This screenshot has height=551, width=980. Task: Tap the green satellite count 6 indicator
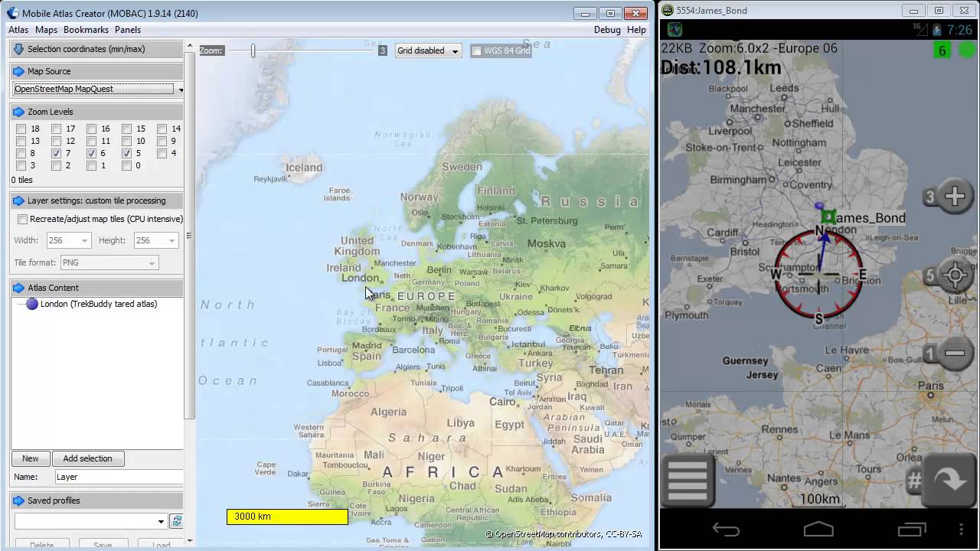pos(942,51)
